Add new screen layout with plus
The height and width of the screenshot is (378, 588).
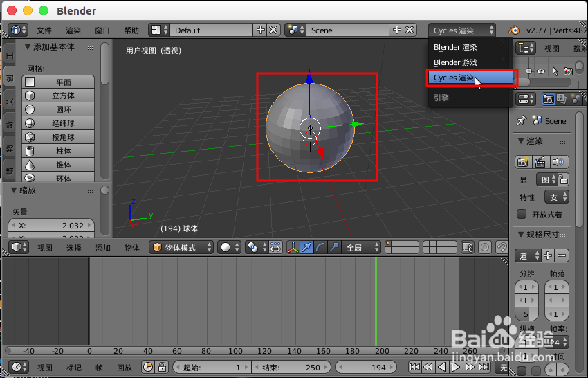[260, 30]
